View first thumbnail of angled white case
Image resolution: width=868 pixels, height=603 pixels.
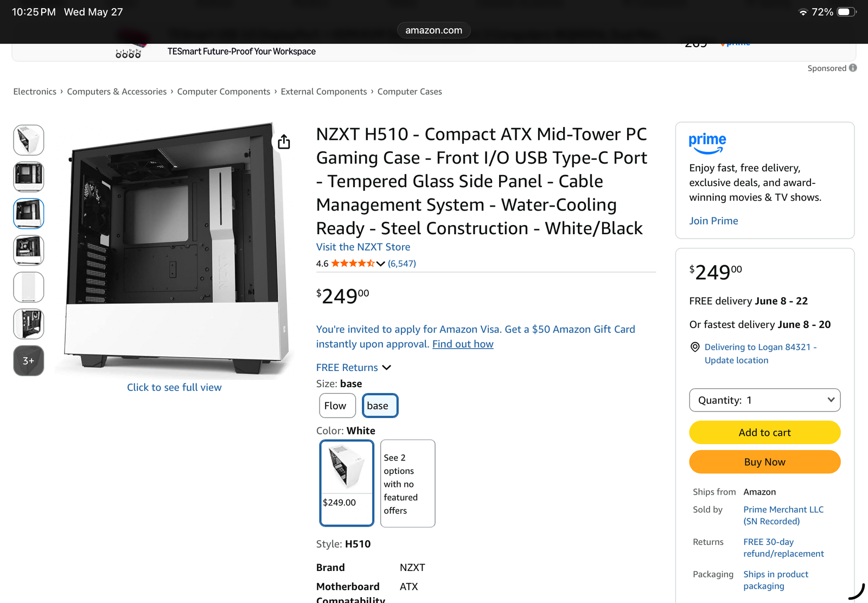pyautogui.click(x=29, y=140)
